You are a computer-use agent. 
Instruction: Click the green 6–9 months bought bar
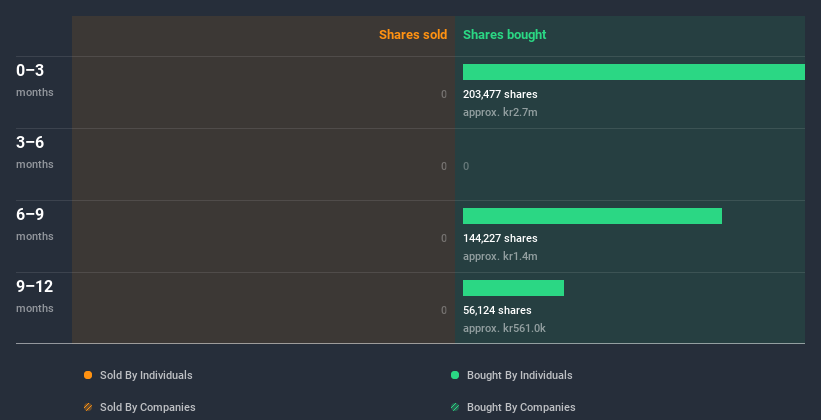(x=592, y=216)
